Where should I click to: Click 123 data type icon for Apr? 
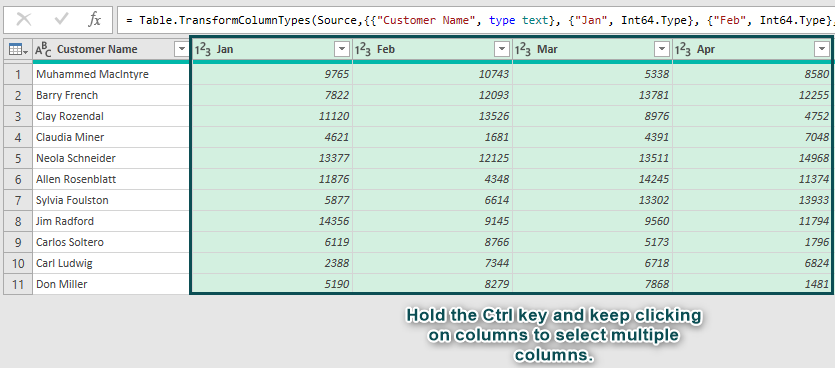click(683, 50)
